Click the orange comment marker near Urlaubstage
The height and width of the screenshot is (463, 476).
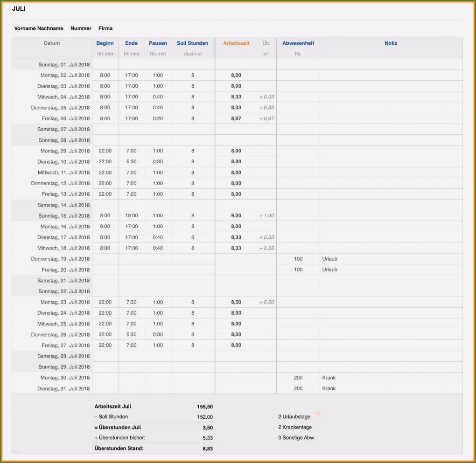click(x=317, y=413)
